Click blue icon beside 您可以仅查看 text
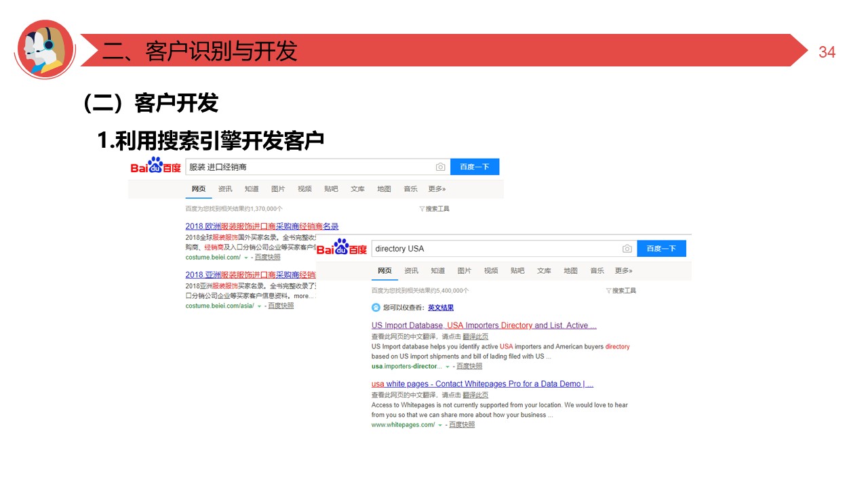The image size is (868, 488). (x=376, y=308)
